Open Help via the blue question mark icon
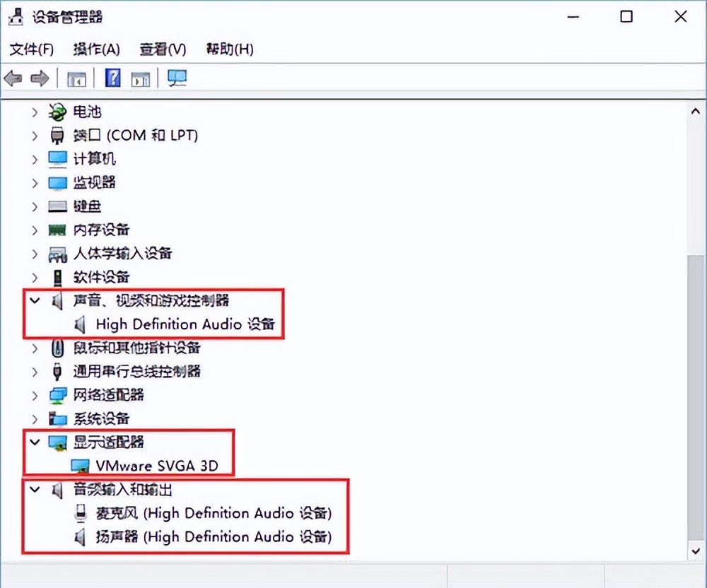707x588 pixels. click(112, 78)
